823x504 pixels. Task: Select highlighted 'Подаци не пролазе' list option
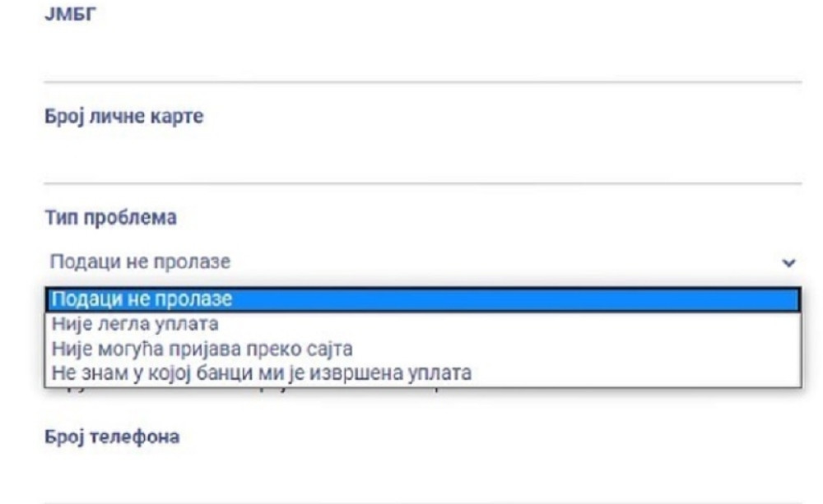pyautogui.click(x=142, y=299)
